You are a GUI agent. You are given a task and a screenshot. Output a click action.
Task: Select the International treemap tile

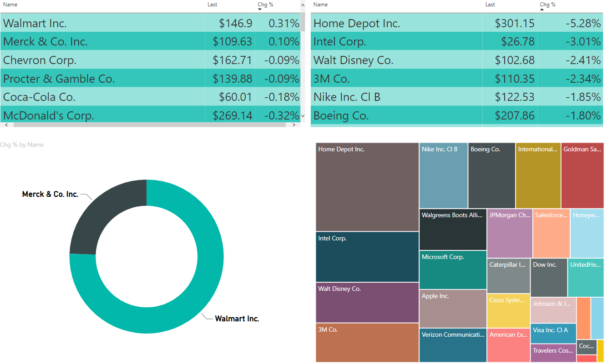[538, 175]
